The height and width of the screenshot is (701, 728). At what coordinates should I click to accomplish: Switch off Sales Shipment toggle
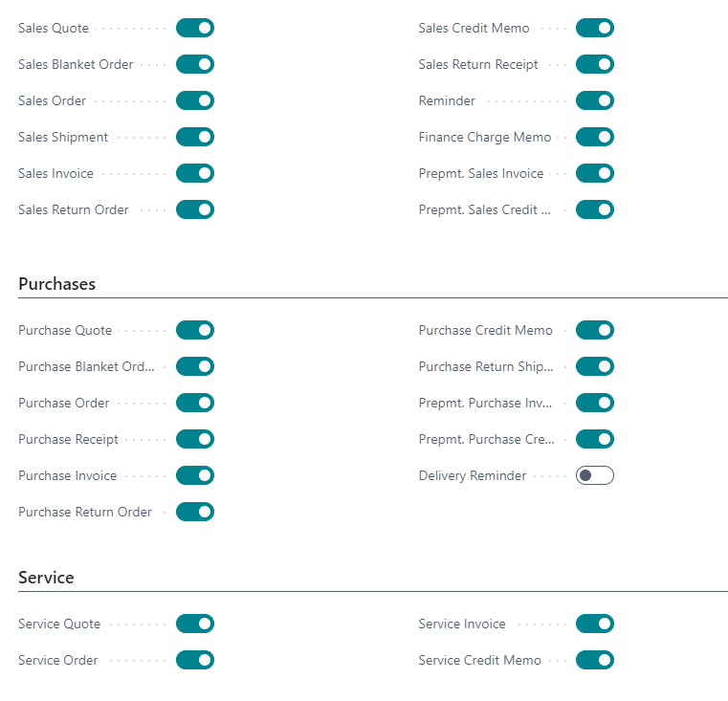(x=194, y=137)
